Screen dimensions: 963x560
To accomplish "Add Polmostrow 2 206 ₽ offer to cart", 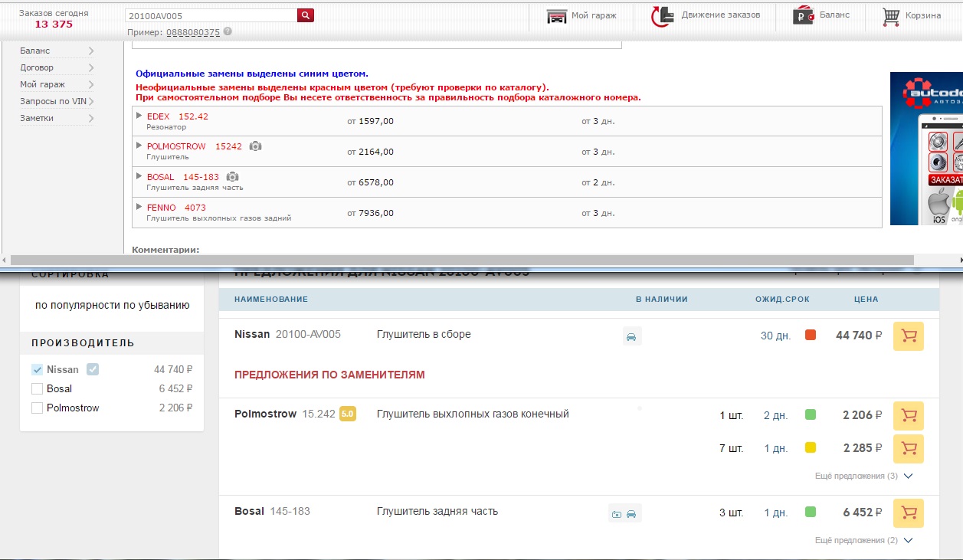I will (909, 415).
